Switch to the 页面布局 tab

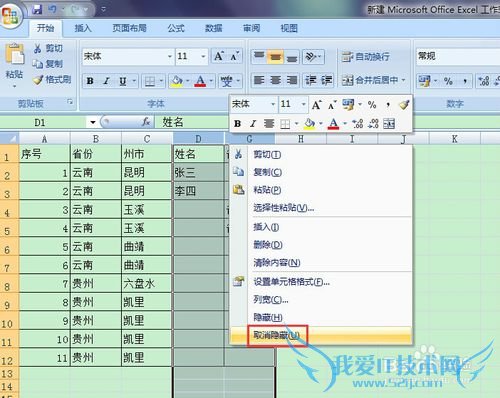tap(130, 28)
